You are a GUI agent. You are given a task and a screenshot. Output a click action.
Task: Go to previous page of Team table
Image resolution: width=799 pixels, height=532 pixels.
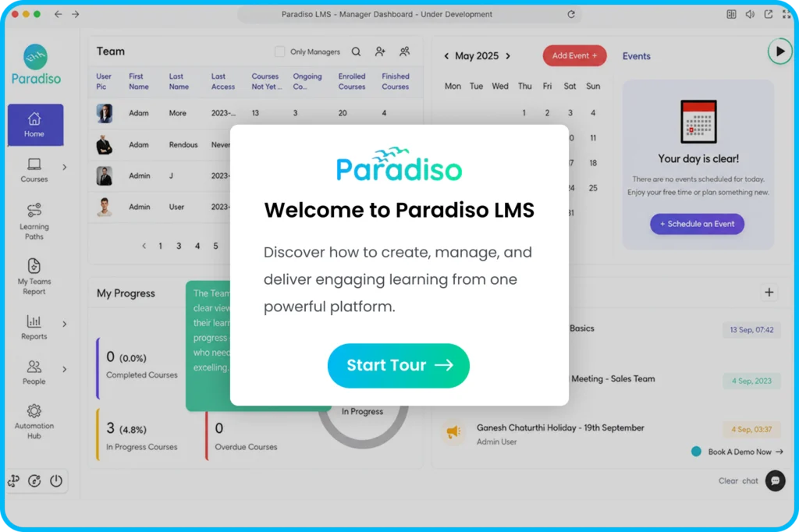tap(144, 246)
